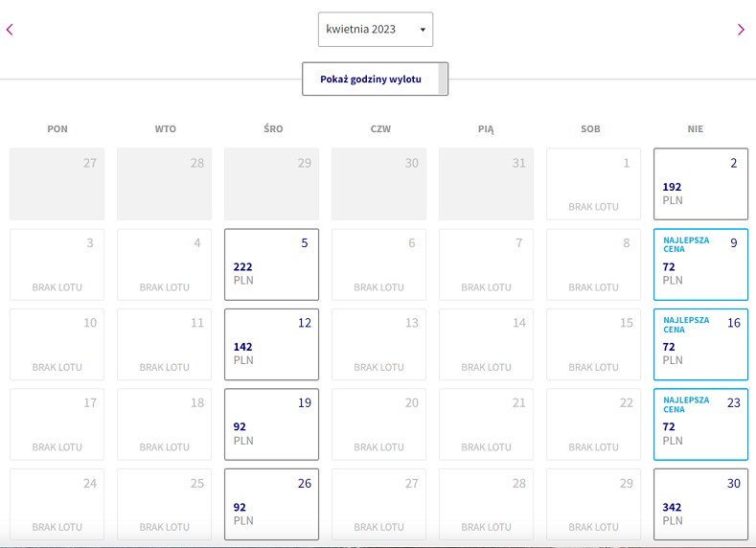Select April 26 flight for 92 PLN
The image size is (756, 548).
[x=271, y=505]
